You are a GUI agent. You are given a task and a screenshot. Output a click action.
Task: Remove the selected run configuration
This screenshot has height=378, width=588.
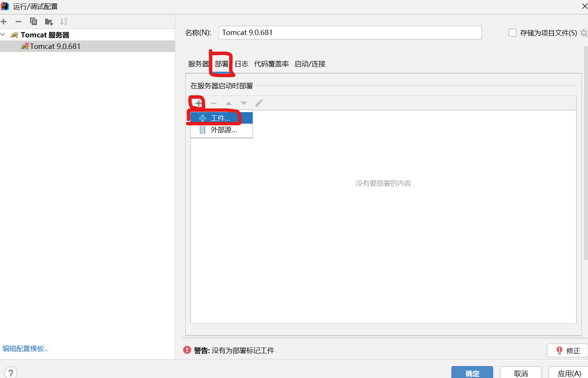pyautogui.click(x=18, y=22)
